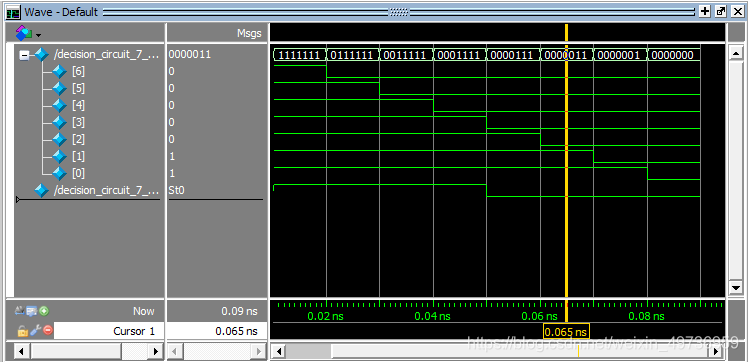
Task: Click waveform vertical scrollbar up arrow
Action: click(x=736, y=53)
